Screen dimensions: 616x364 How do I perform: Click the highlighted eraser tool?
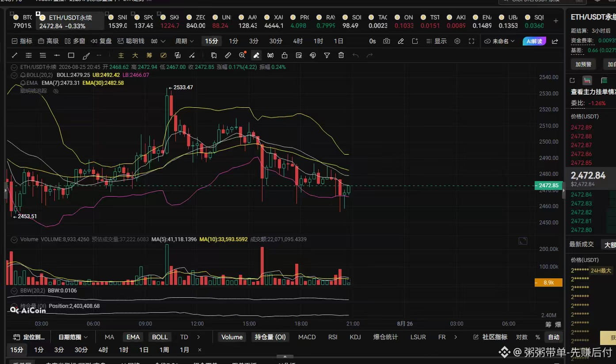(256, 56)
